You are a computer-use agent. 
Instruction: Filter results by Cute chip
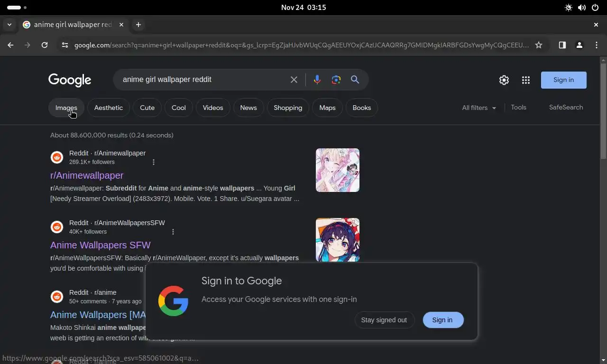point(147,108)
